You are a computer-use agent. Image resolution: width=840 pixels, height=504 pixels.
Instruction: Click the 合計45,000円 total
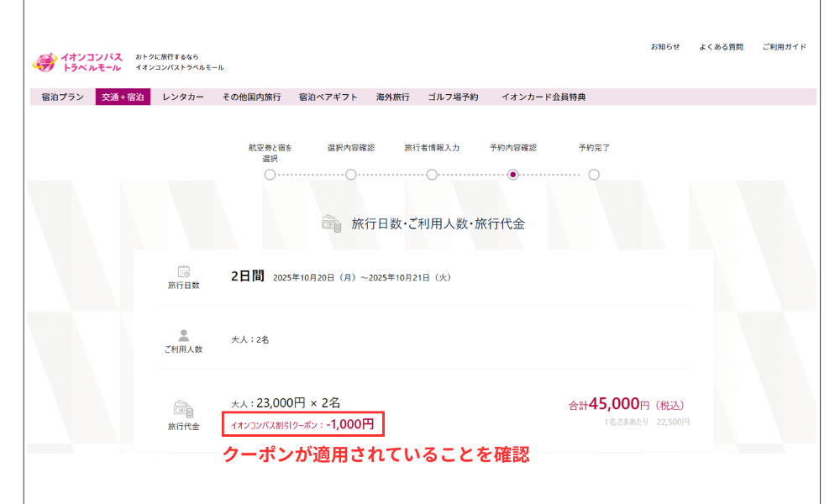(627, 404)
